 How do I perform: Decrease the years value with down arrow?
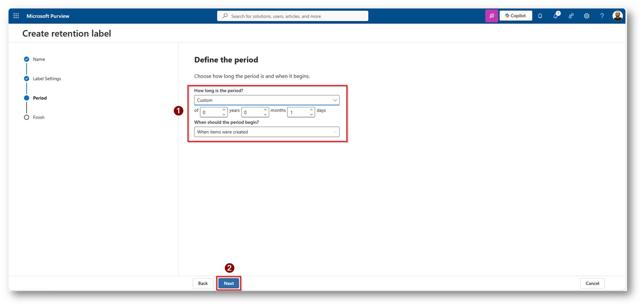point(224,115)
